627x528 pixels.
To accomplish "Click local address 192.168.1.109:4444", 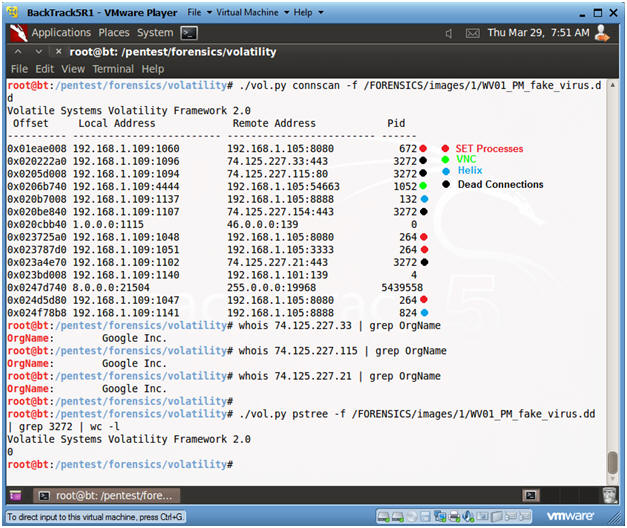I will click(x=126, y=186).
